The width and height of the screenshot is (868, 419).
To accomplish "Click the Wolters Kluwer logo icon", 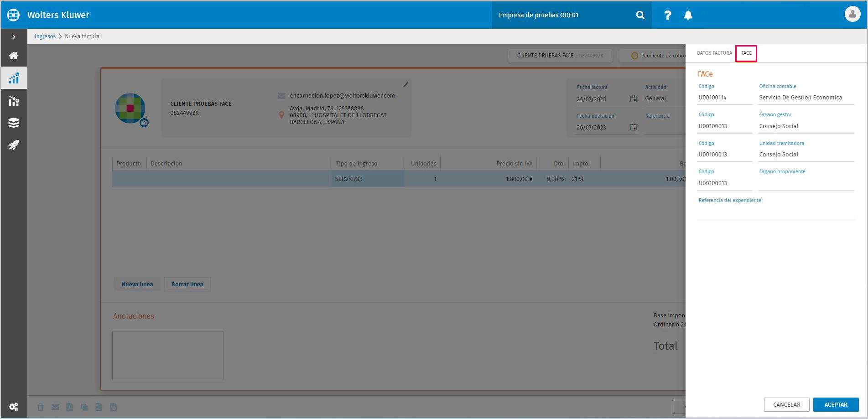I will tap(13, 15).
